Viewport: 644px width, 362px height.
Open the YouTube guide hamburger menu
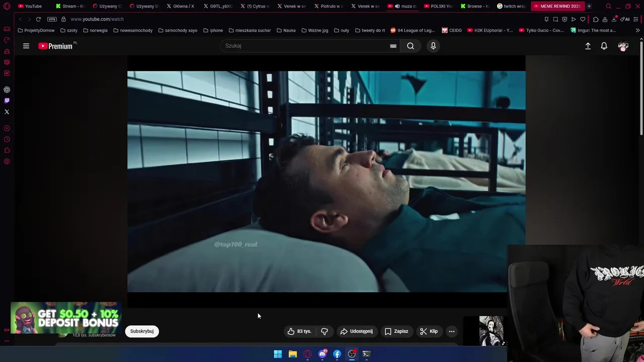26,46
